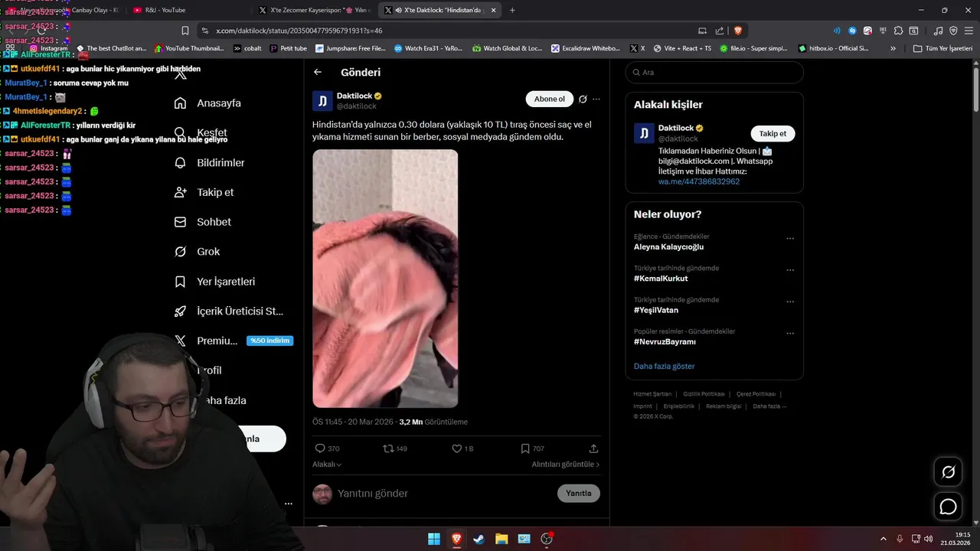Share the Daktilock post
This screenshot has height=551, width=980.
click(x=593, y=448)
